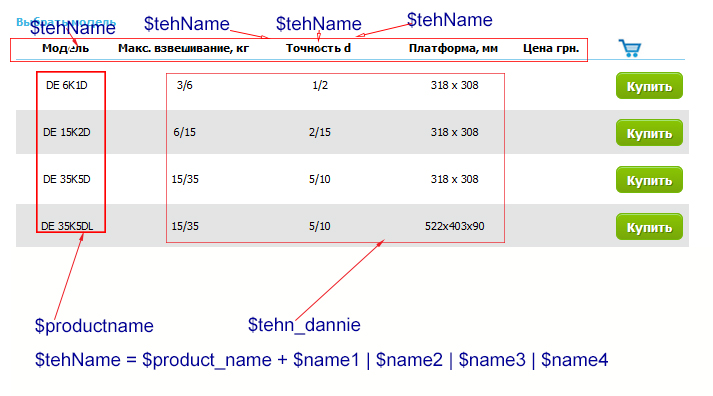Click 318 x 308 platform in DE 15K2D row

[x=455, y=132]
